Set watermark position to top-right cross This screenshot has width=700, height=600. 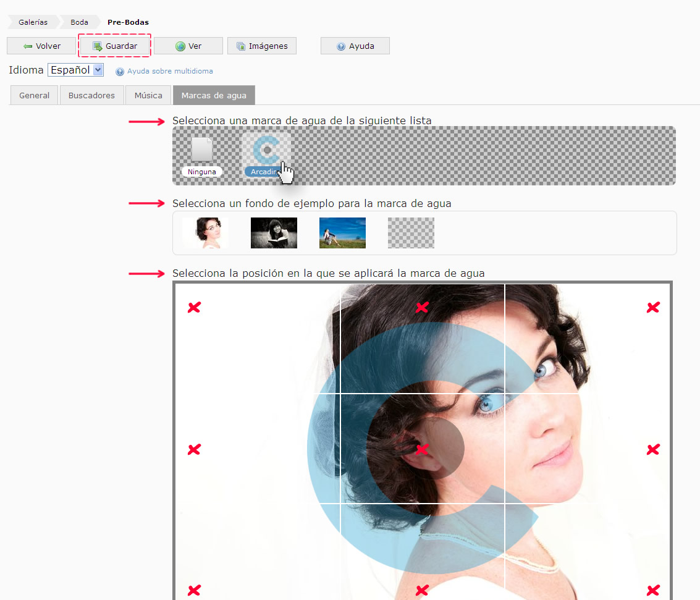(653, 307)
